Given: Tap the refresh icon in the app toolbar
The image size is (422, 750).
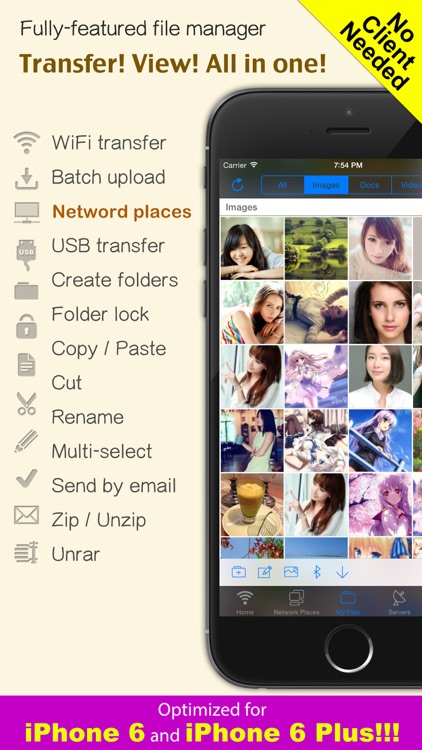Looking at the screenshot, I should tap(237, 185).
